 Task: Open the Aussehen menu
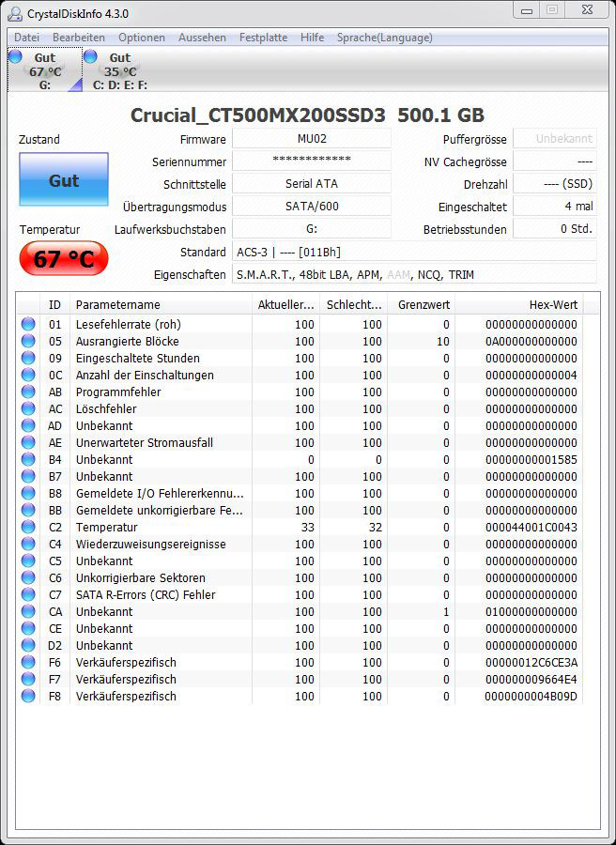coord(202,38)
